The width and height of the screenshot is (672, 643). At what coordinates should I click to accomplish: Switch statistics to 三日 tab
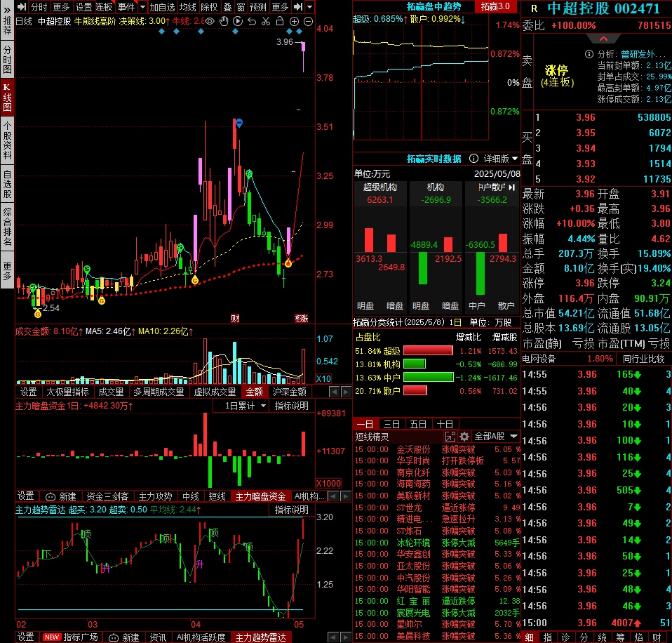[391, 424]
